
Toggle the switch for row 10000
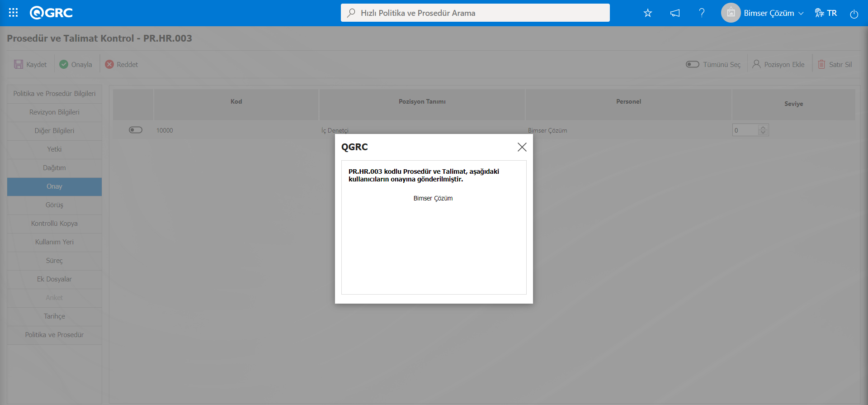click(x=136, y=130)
